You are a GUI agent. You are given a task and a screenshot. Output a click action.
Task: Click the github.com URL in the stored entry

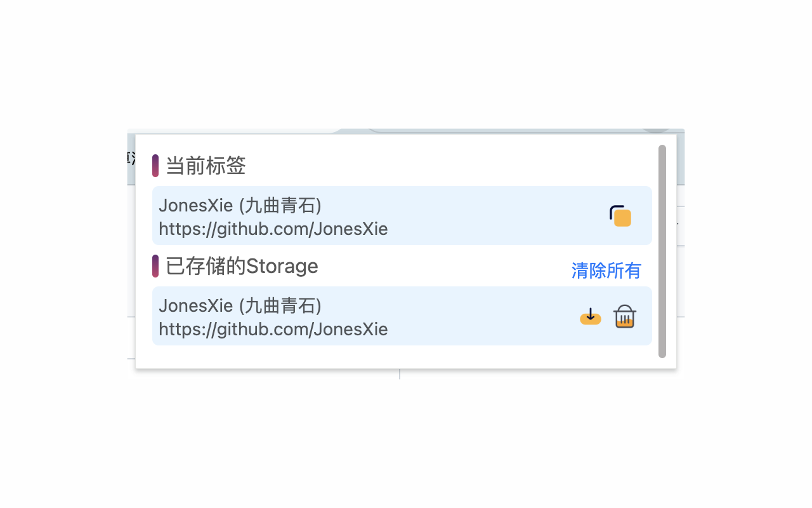[x=273, y=329]
